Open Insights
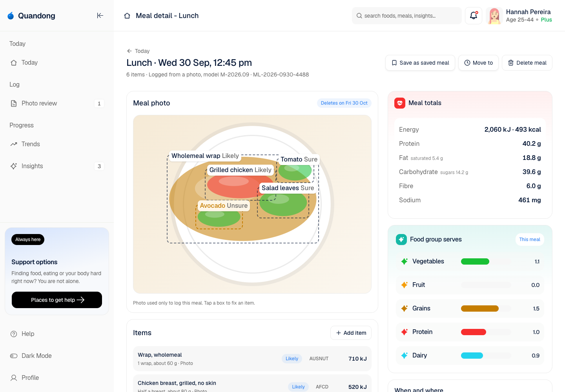This screenshot has width=565, height=392. click(57, 166)
